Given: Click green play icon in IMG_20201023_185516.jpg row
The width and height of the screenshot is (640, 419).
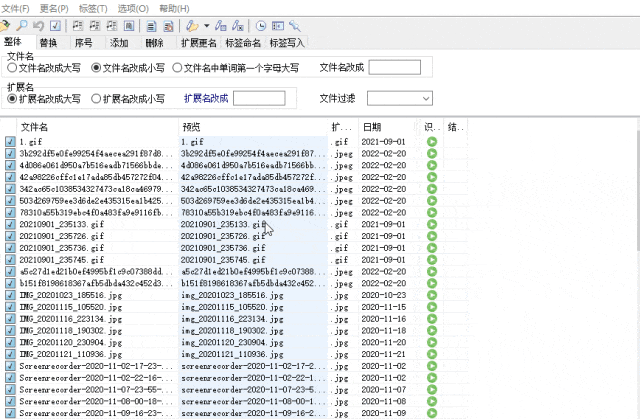Looking at the screenshot, I should tap(432, 295).
